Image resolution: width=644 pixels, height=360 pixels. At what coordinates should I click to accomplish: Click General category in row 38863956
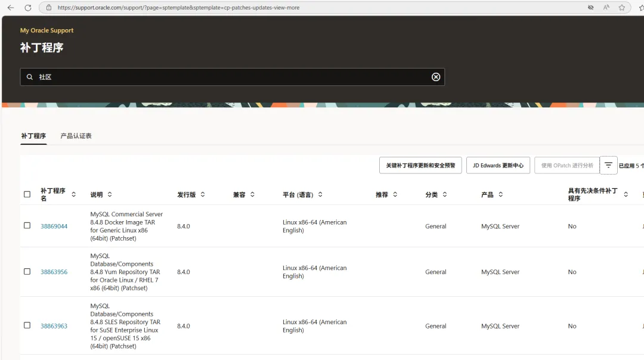tap(436, 272)
